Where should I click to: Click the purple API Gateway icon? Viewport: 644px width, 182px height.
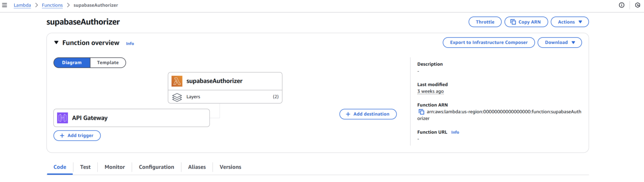[x=62, y=118]
